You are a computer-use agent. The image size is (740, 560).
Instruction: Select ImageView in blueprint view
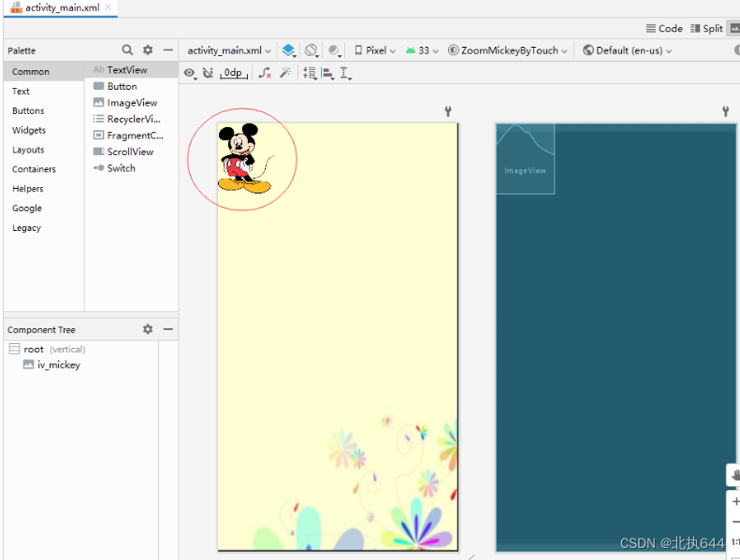click(x=525, y=159)
